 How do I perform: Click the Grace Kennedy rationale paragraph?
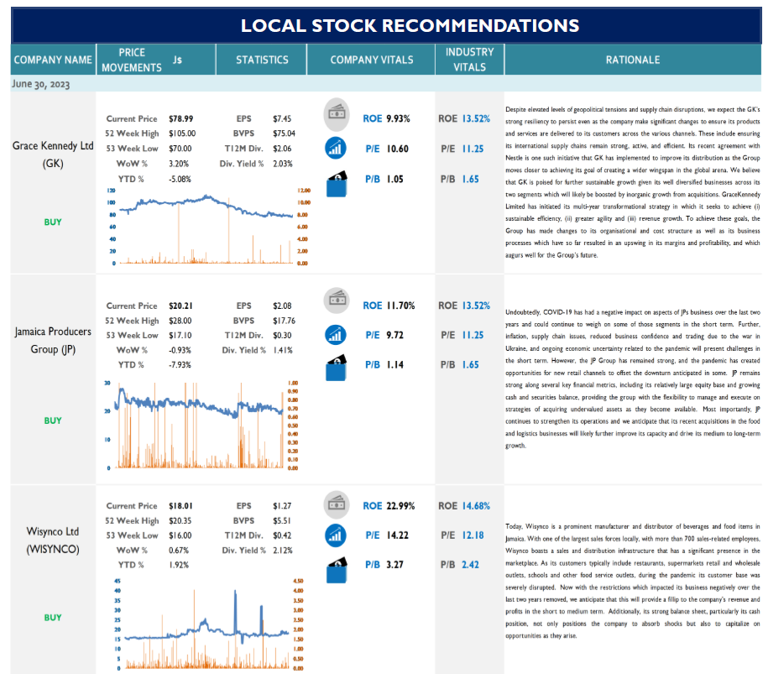(633, 182)
